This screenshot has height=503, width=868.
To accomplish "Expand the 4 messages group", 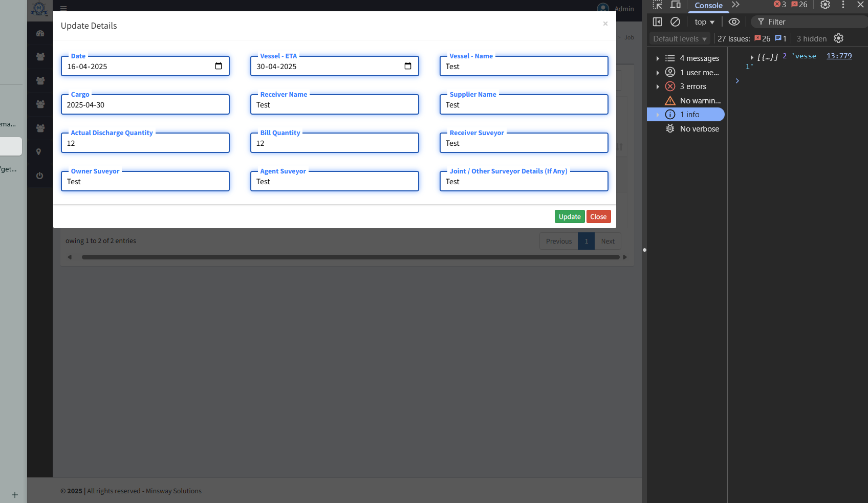I will coord(658,58).
